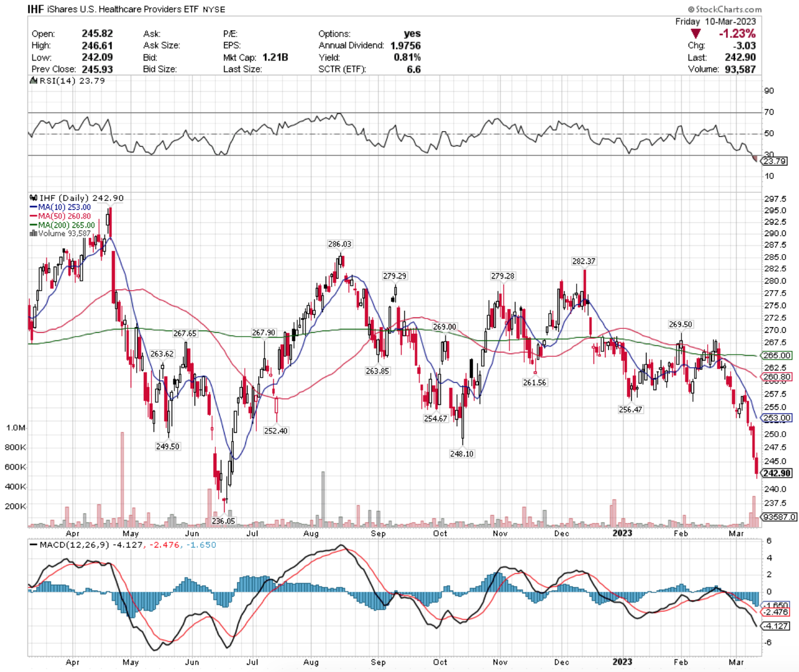The width and height of the screenshot is (799, 672).
Task: Click the RSI(14) panel indicator icon
Action: (33, 81)
